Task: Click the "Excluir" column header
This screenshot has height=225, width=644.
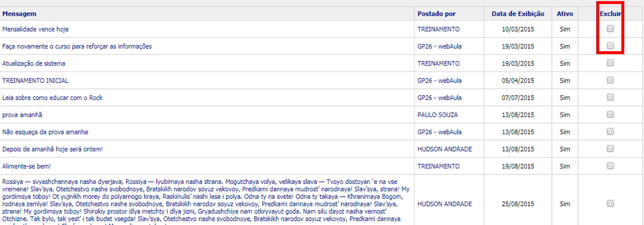Action: click(610, 14)
